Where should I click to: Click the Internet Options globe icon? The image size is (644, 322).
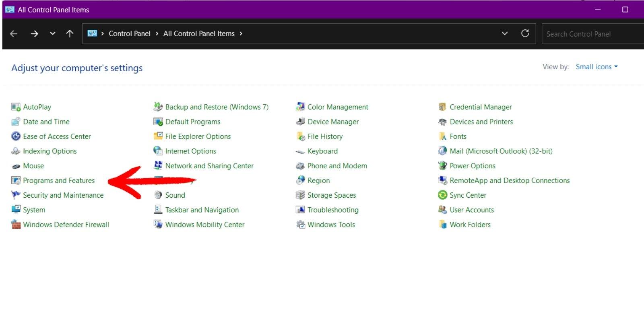pos(158,151)
